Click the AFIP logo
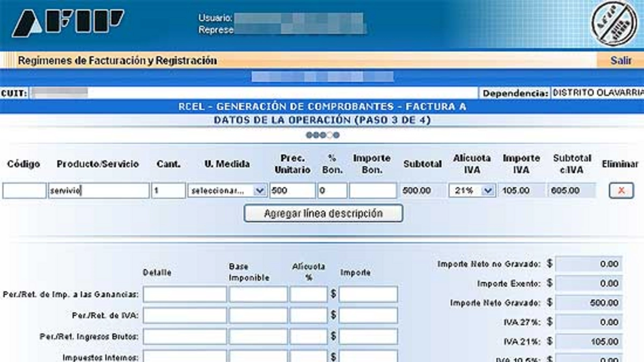This screenshot has height=362, width=644. click(68, 24)
